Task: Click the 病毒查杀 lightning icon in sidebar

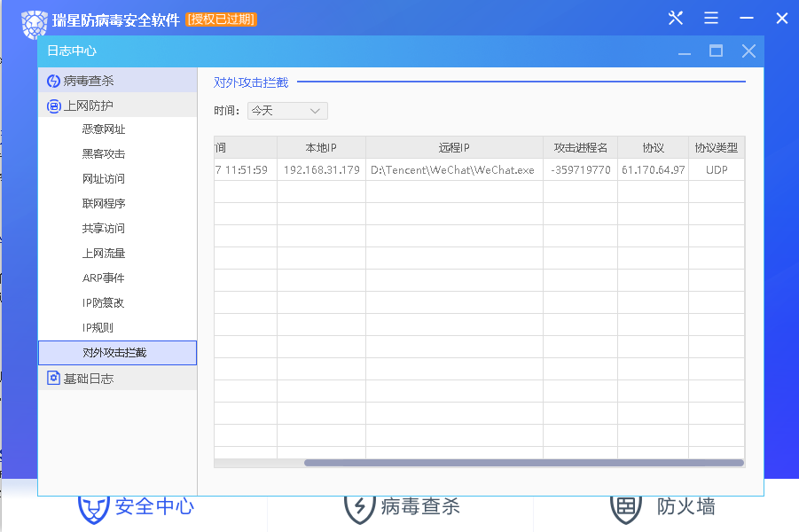Action: pos(53,81)
